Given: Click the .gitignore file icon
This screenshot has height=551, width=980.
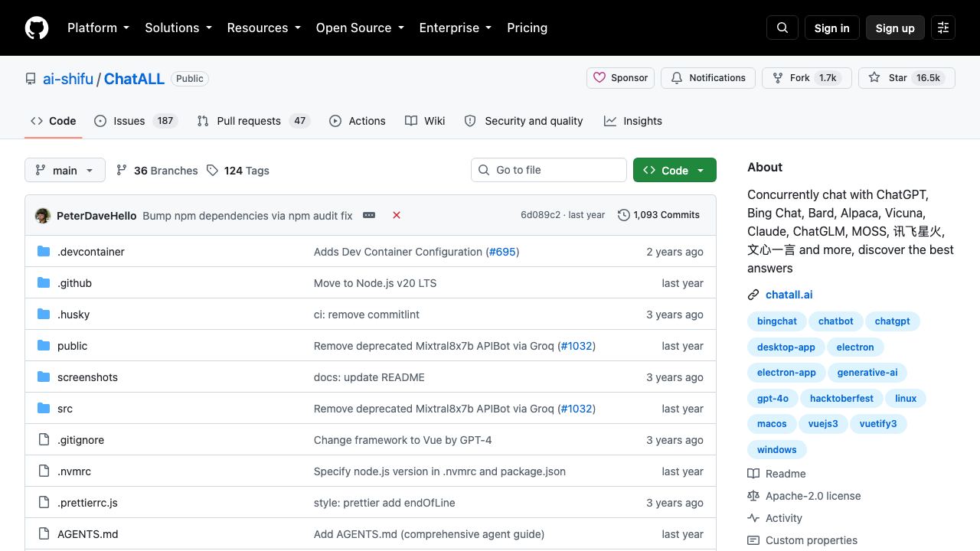Looking at the screenshot, I should click(x=44, y=440).
